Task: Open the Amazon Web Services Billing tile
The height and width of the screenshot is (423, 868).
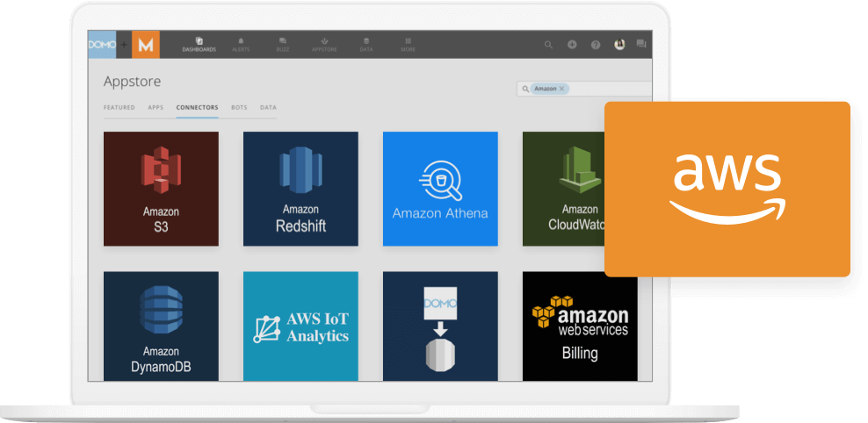Action: pos(580,328)
